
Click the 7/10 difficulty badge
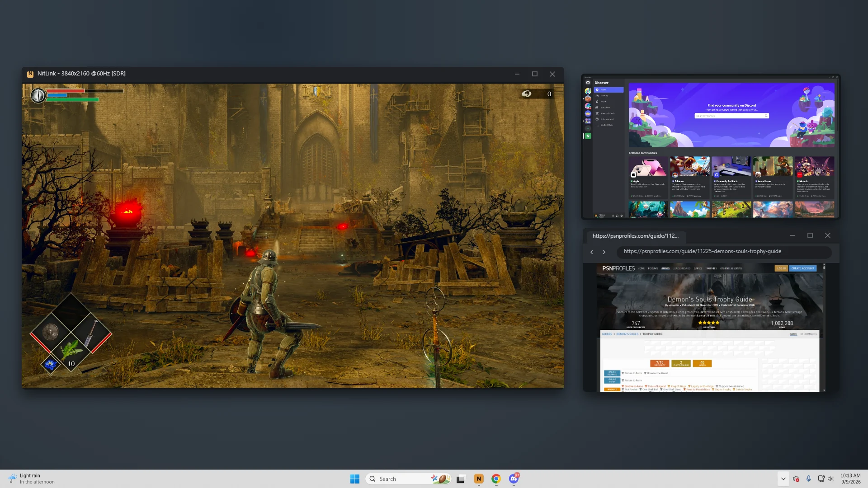[x=660, y=363]
